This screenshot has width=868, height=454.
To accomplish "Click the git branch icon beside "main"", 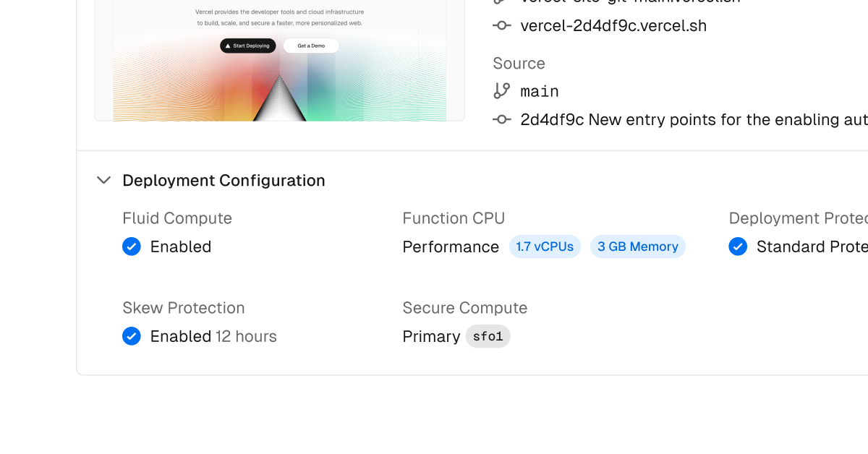I will click(x=502, y=91).
